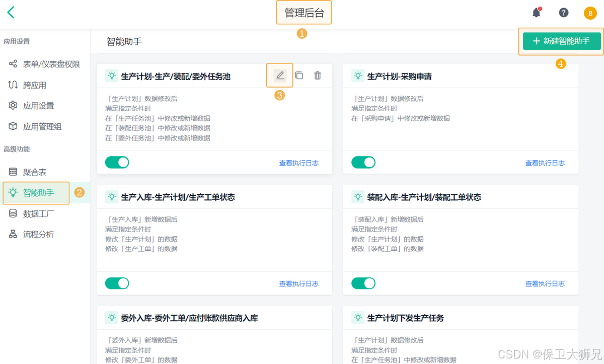Image resolution: width=604 pixels, height=364 pixels.
Task: Disable the 生产计划-采购申请 switch
Action: (x=363, y=163)
